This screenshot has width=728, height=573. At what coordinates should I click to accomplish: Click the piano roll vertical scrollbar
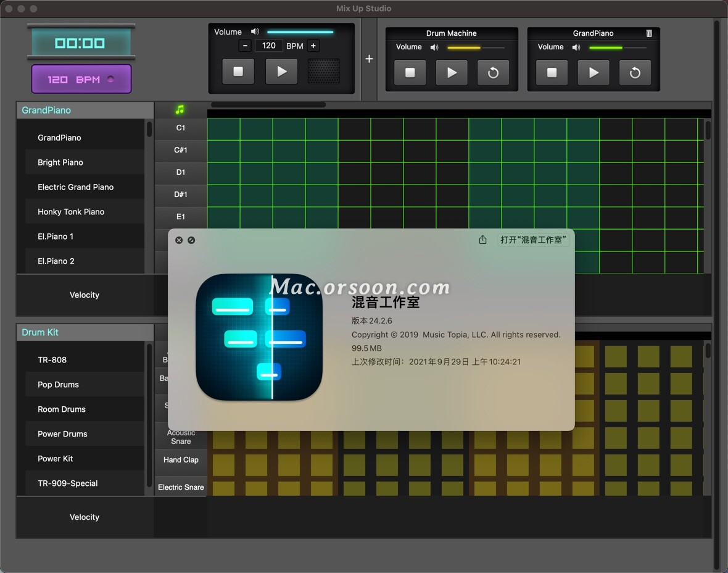tap(708, 130)
